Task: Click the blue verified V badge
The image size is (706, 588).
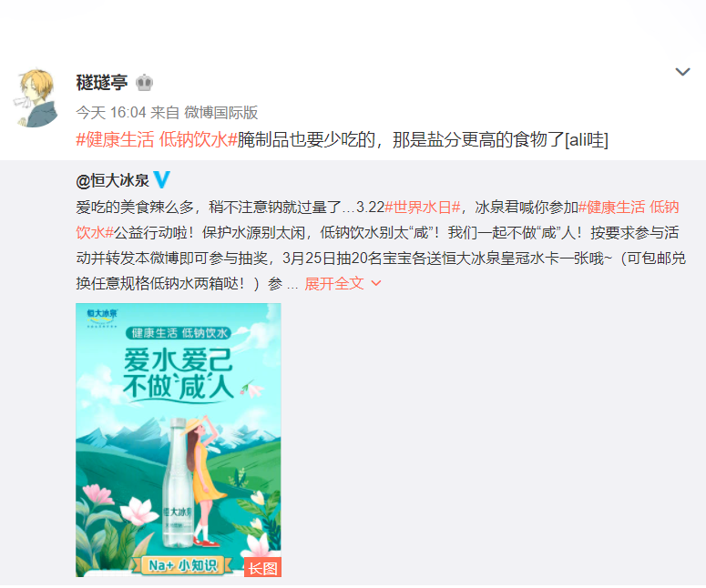Action: tap(161, 180)
